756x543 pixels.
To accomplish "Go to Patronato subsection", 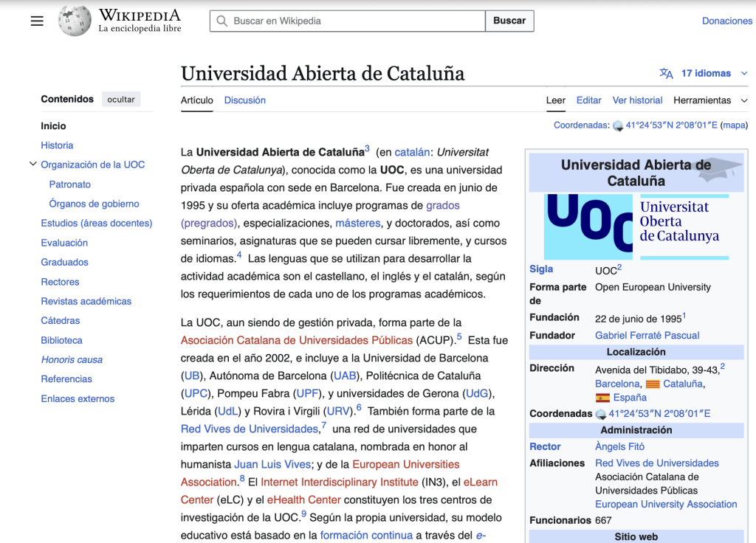I will click(70, 184).
